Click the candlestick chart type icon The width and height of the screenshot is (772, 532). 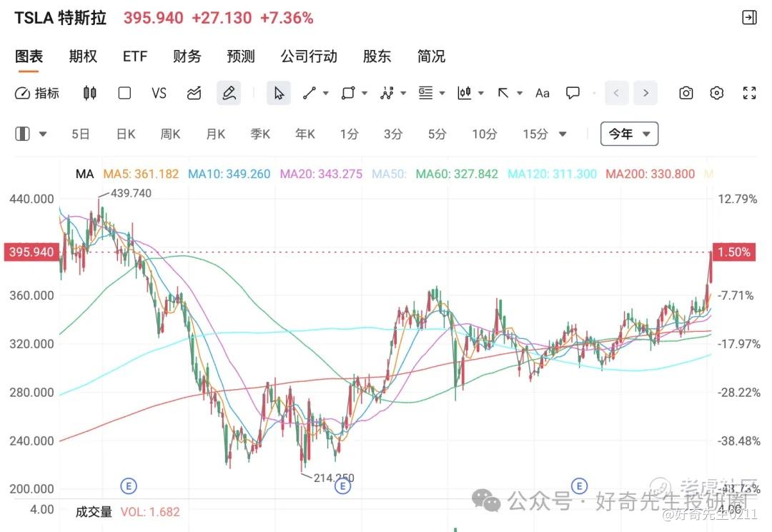pyautogui.click(x=90, y=93)
